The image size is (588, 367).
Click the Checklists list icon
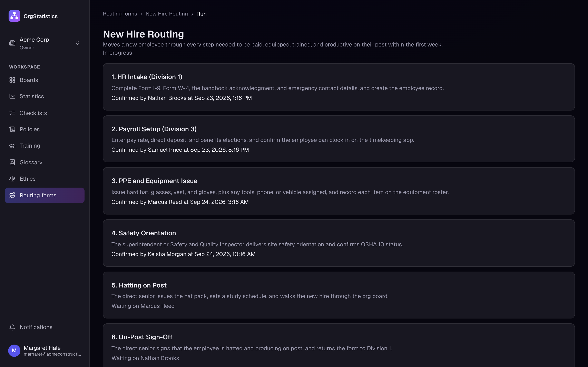pyautogui.click(x=12, y=113)
